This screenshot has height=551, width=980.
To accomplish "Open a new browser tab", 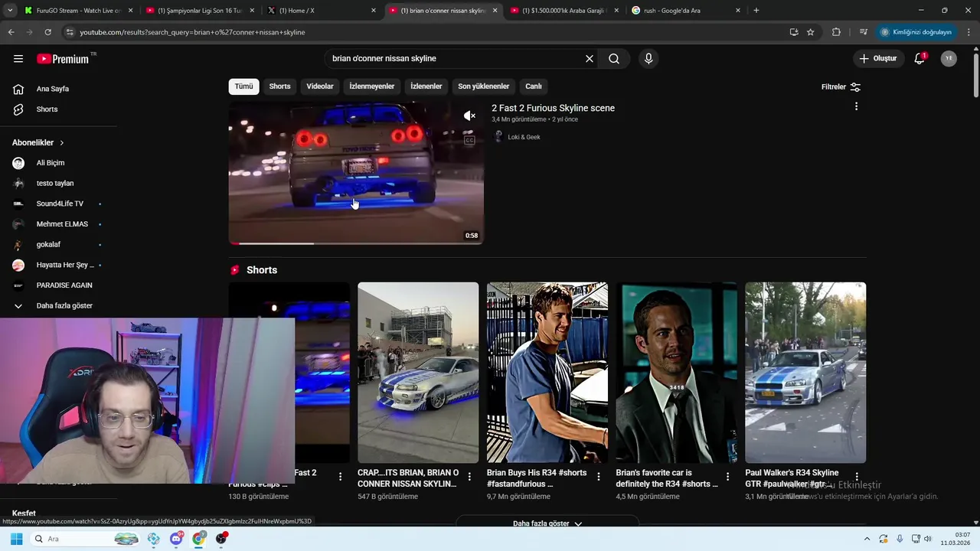I will [x=756, y=11].
